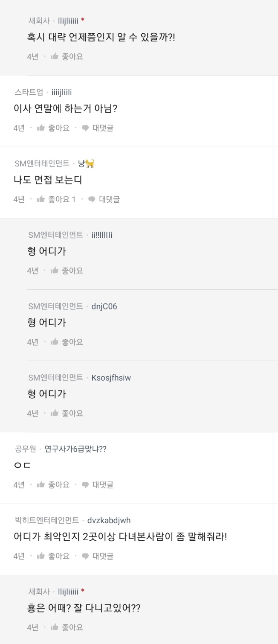Viewport: 278px width, 644px height.
Task: Click the thumbs-up icon on '이사 연말에 하는거 아님?' comment
Action: pyautogui.click(x=40, y=128)
